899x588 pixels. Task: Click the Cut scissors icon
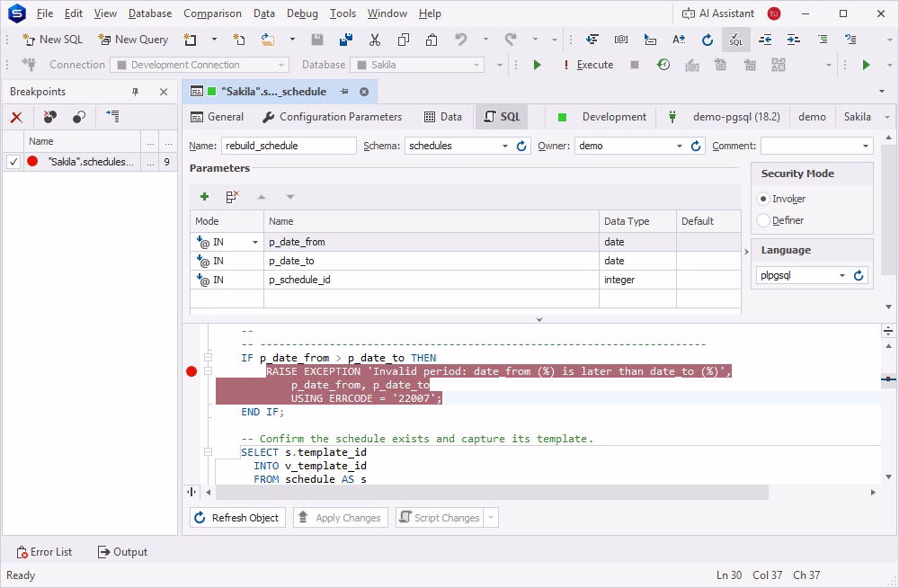375,40
